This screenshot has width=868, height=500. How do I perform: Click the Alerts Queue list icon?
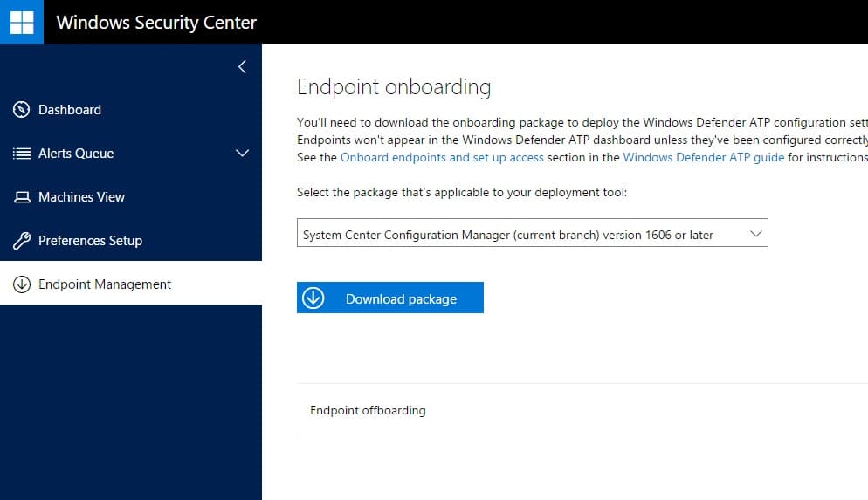(x=22, y=154)
